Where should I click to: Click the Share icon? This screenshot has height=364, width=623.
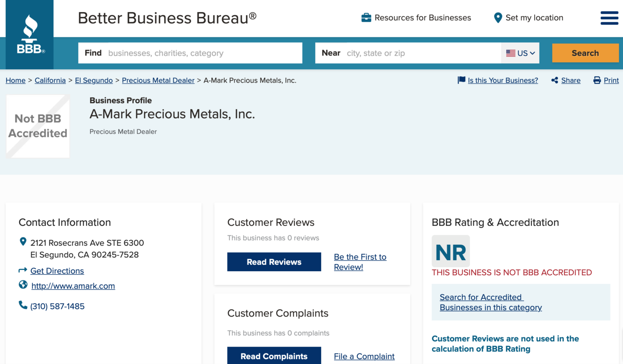[554, 80]
